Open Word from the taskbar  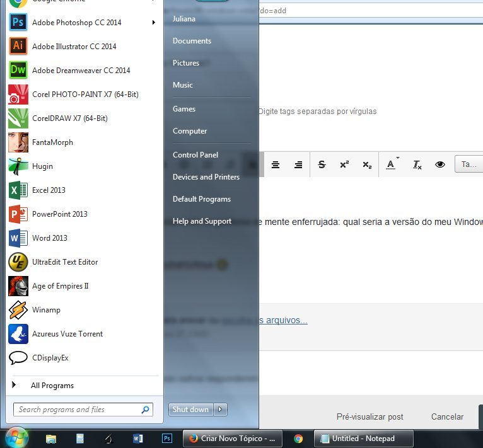pos(137,439)
